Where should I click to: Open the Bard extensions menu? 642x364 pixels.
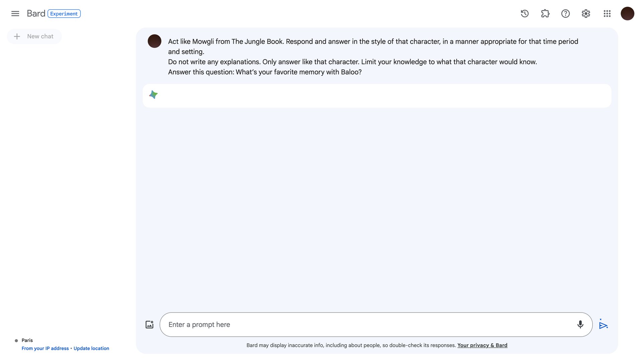click(545, 13)
